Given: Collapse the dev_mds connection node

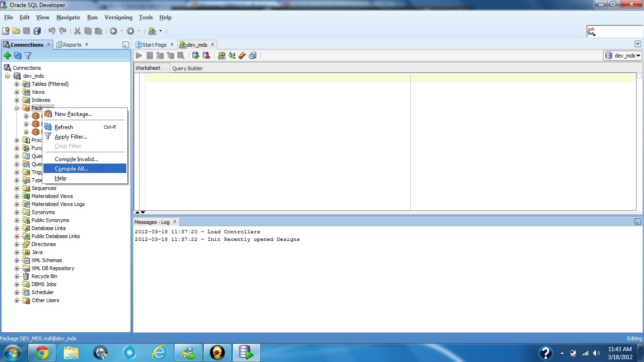Looking at the screenshot, I should (8, 76).
